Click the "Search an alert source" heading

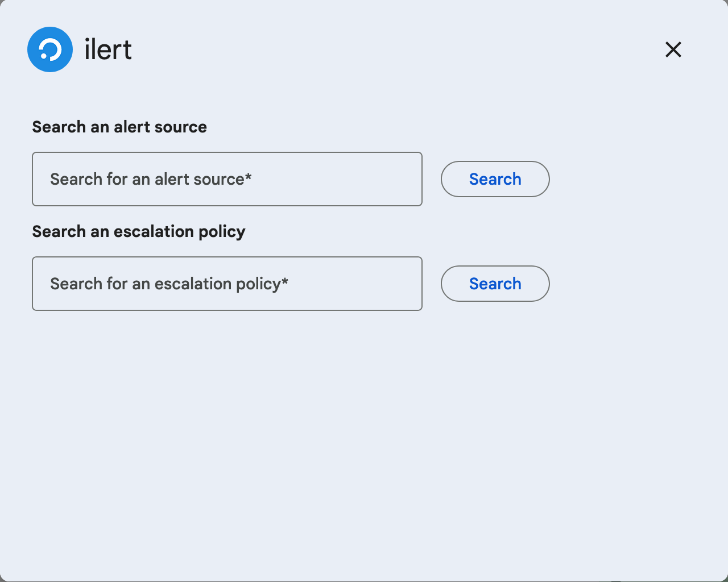[119, 127]
